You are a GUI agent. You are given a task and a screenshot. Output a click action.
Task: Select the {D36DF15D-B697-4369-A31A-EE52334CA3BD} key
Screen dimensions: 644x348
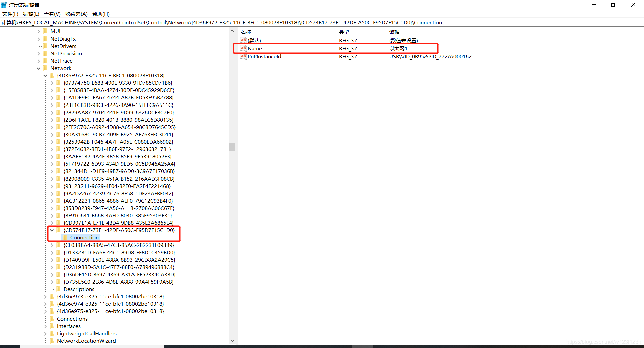(120, 274)
